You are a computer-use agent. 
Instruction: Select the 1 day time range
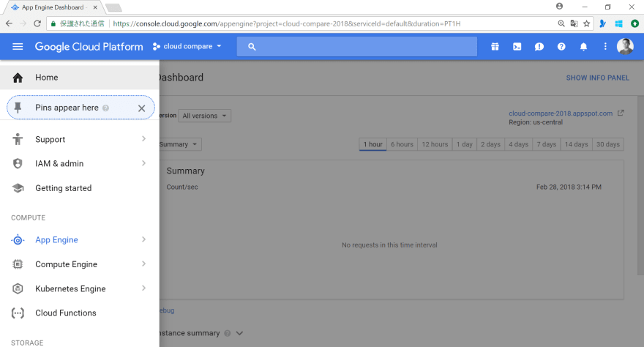point(465,144)
